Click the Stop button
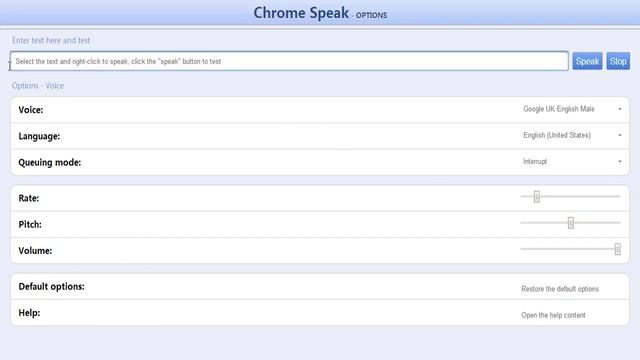640x360 pixels. tap(618, 61)
